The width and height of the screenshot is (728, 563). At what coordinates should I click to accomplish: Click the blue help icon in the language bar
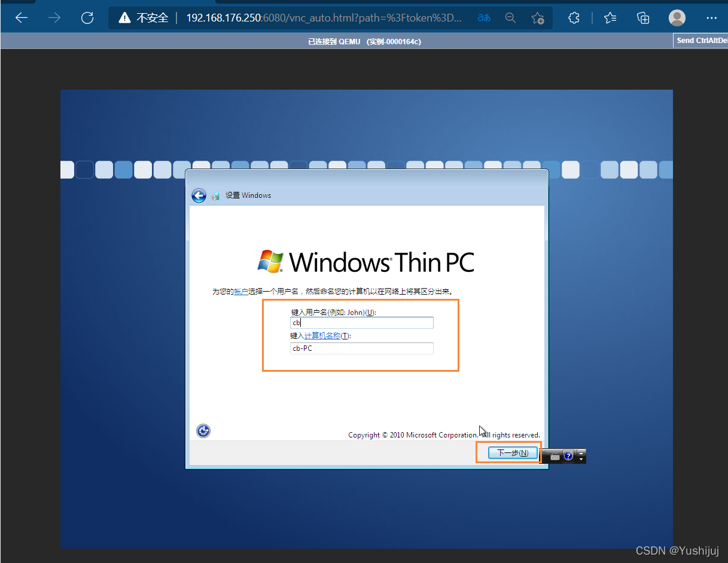click(568, 457)
